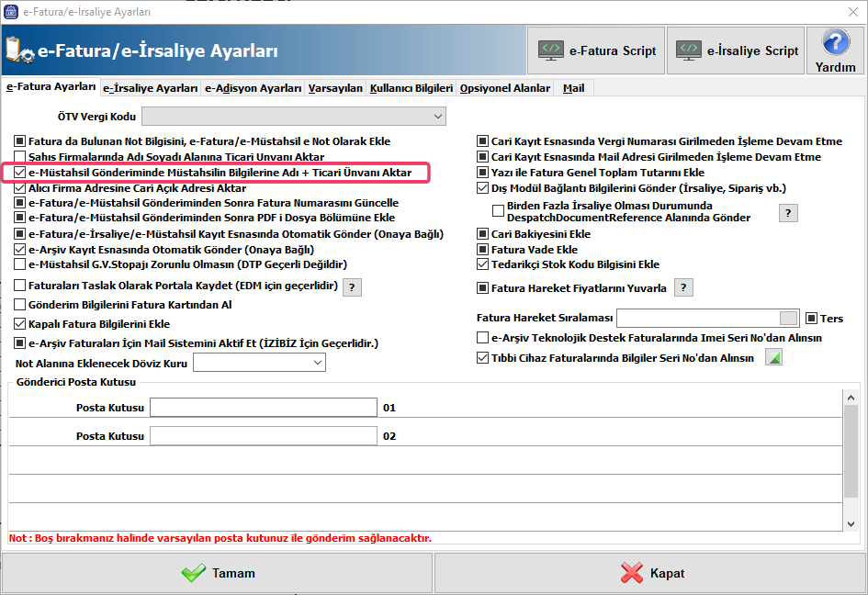Click help icon beside DespatchDocumentReference option
Screen dimensions: 868x595
coord(787,212)
